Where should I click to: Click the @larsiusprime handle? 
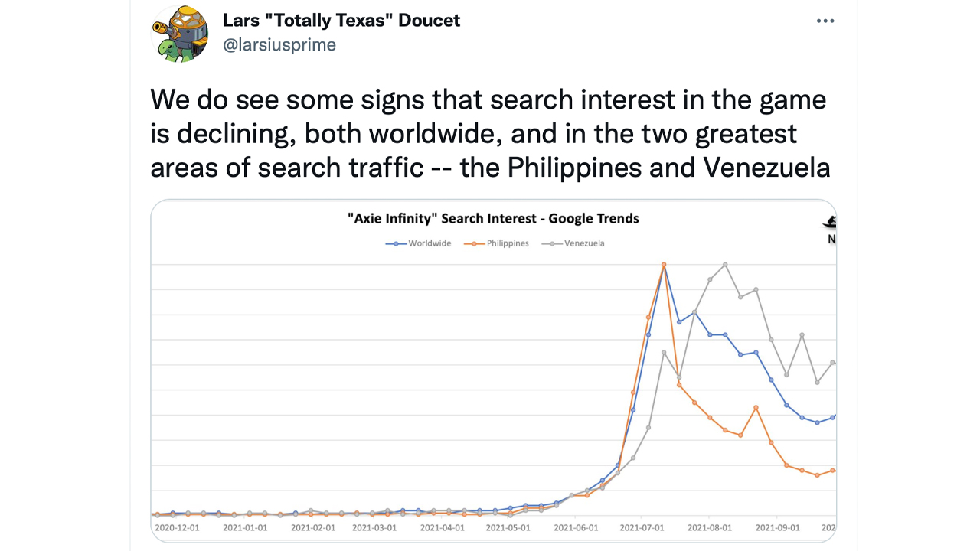pos(279,45)
